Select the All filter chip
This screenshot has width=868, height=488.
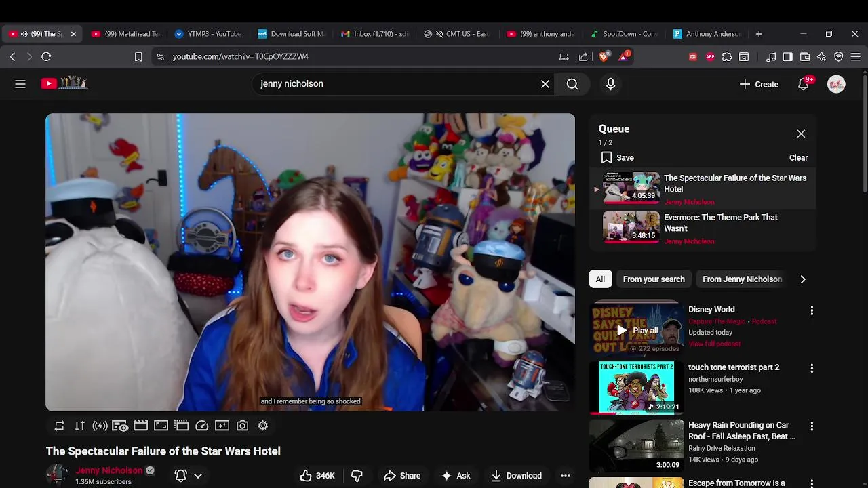coord(600,279)
